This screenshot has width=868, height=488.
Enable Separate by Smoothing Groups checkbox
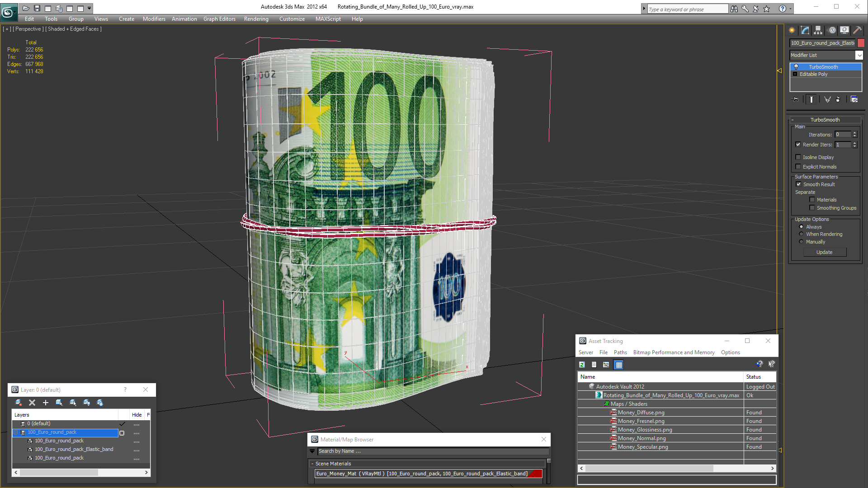(x=812, y=208)
